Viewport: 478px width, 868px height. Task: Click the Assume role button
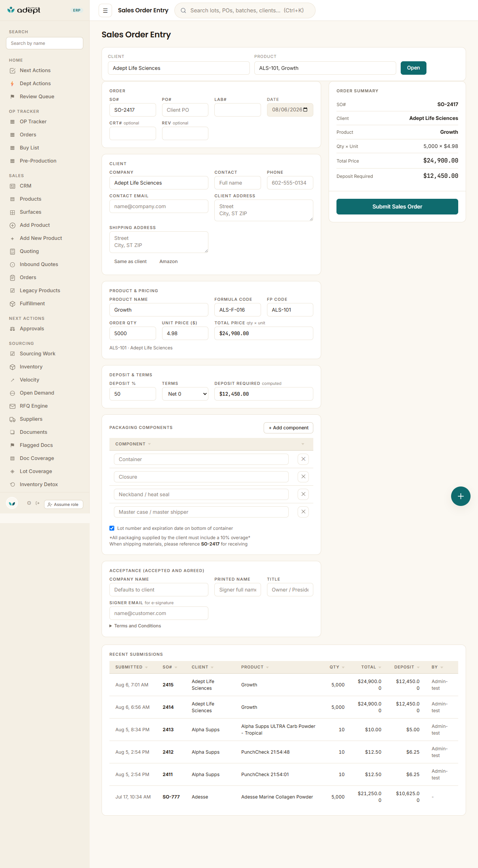pos(63,504)
